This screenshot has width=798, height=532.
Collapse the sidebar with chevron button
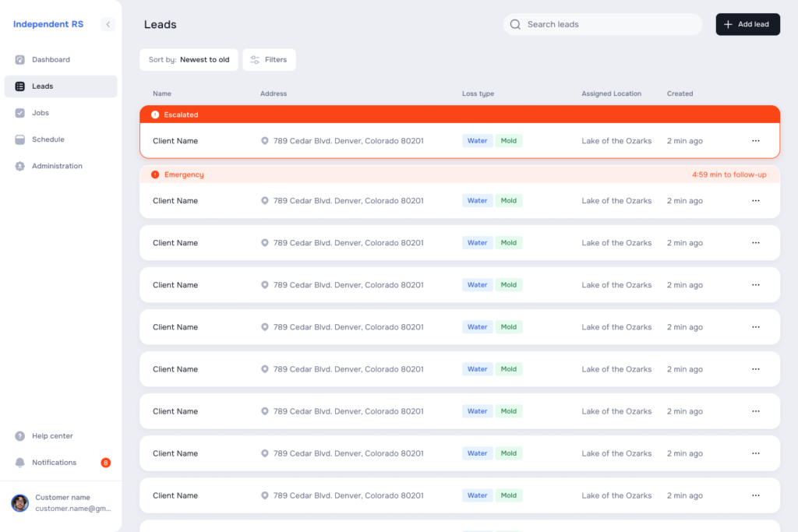tap(108, 24)
